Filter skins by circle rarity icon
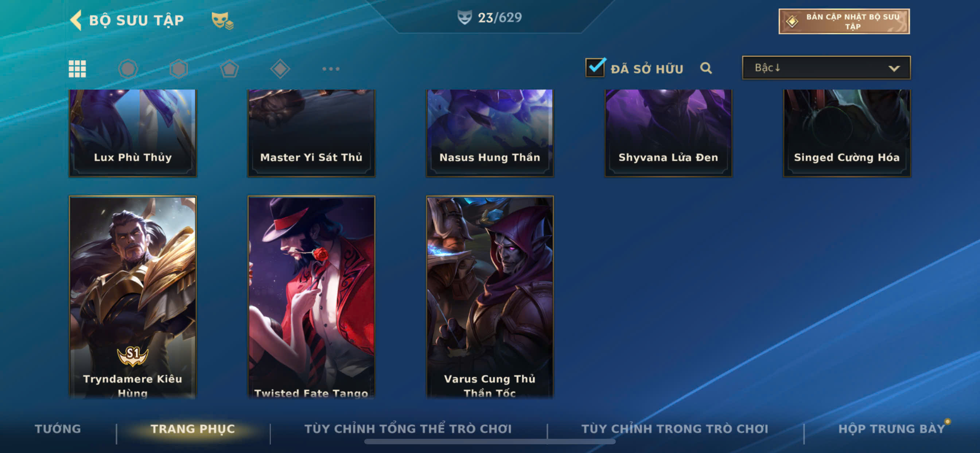Viewport: 980px width, 453px height. pos(128,69)
